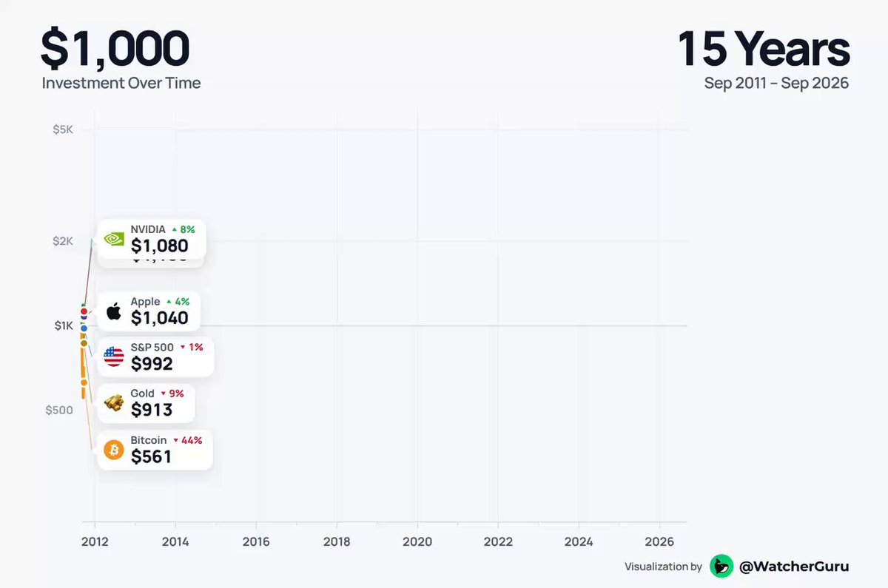Image resolution: width=888 pixels, height=588 pixels.
Task: Click the $2K axis label
Action: [63, 241]
